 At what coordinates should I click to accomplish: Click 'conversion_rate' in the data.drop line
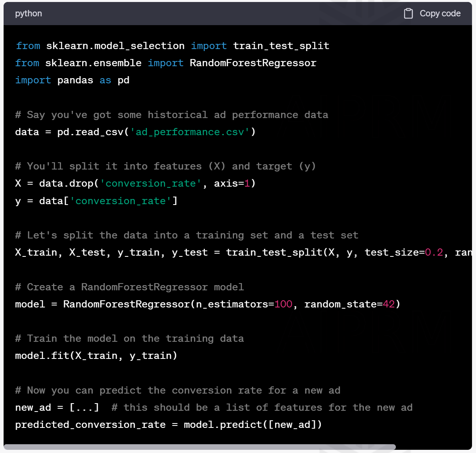coord(151,183)
